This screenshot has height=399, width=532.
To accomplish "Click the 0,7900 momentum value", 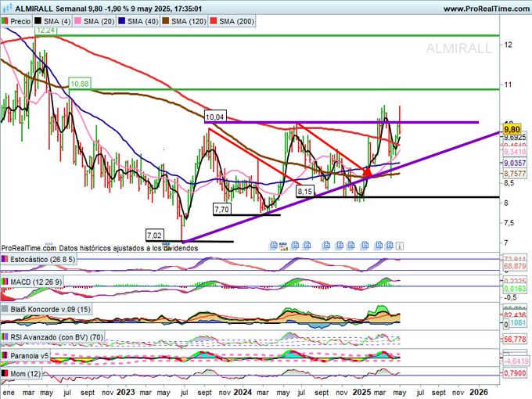I will pos(515,373).
